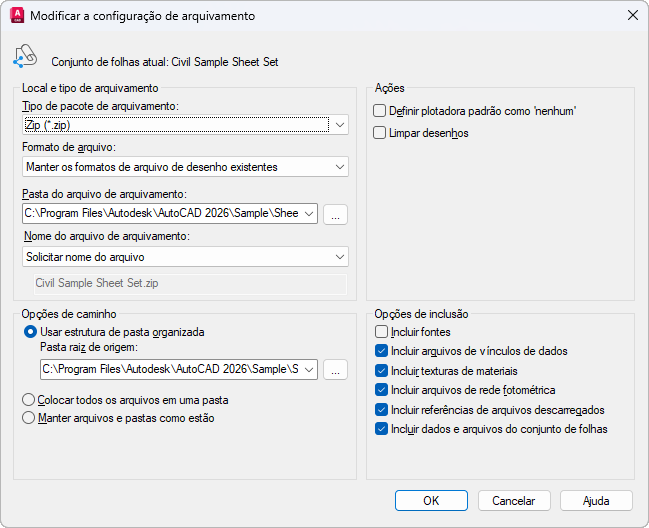Click the Cancelar button
The image size is (649, 528).
tap(514, 500)
